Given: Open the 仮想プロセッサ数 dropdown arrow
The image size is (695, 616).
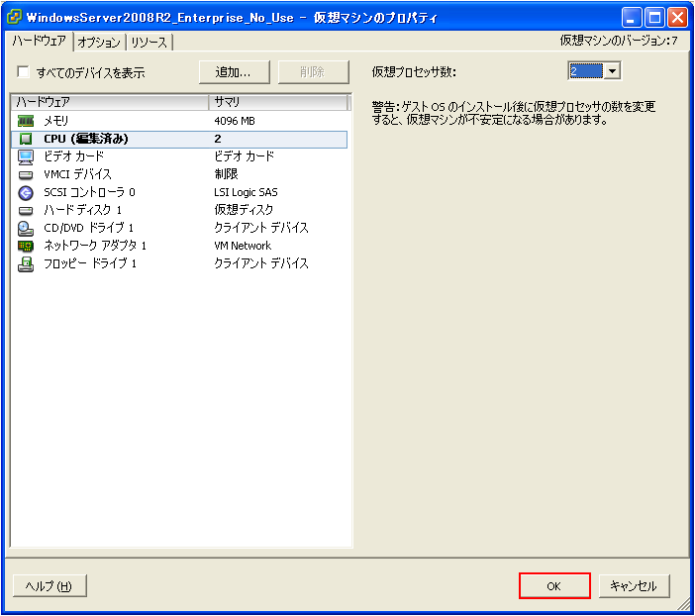Looking at the screenshot, I should (613, 71).
